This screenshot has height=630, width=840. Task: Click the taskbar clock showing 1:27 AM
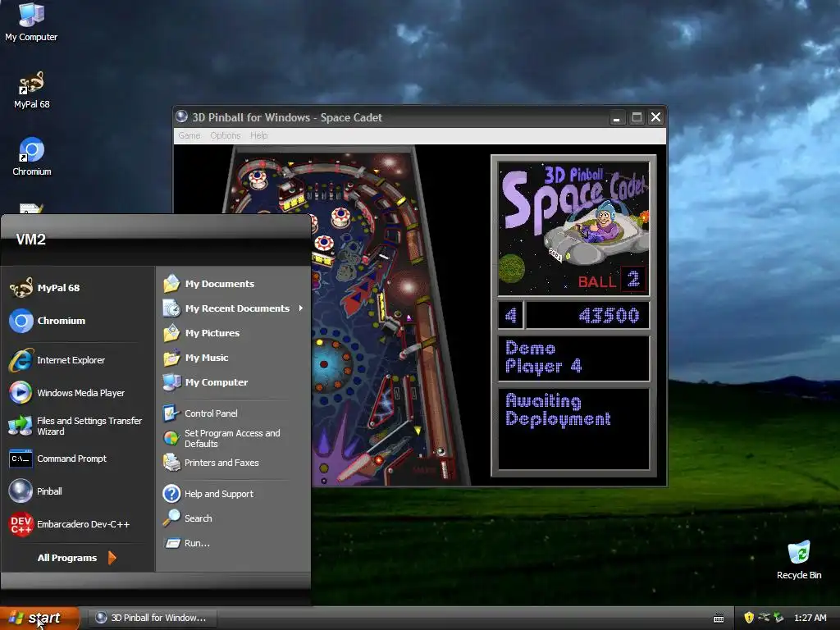pyautogui.click(x=810, y=618)
